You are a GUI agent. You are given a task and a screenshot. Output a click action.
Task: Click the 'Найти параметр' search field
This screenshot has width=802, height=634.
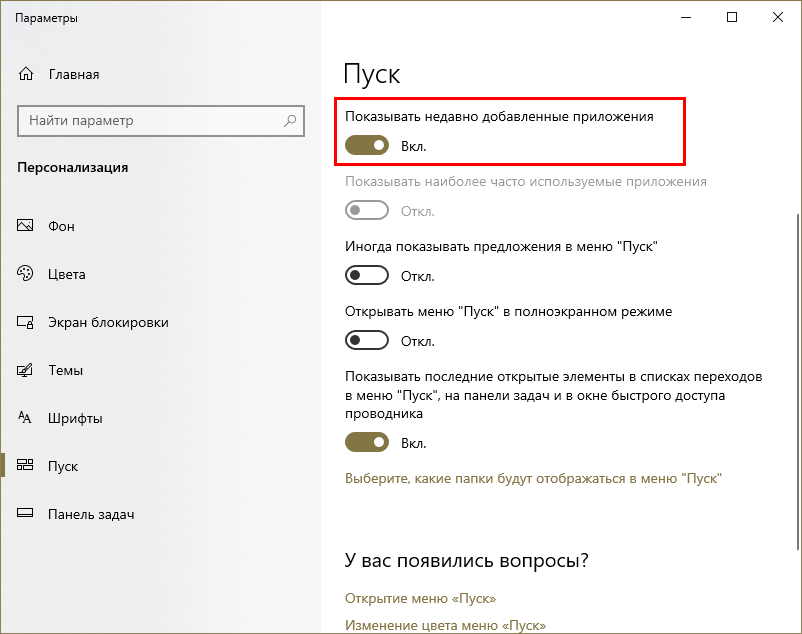click(150, 121)
